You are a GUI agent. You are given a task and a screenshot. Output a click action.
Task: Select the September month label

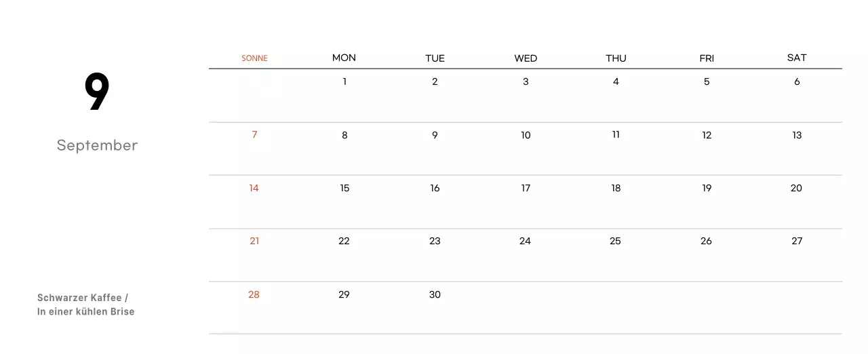(x=97, y=145)
